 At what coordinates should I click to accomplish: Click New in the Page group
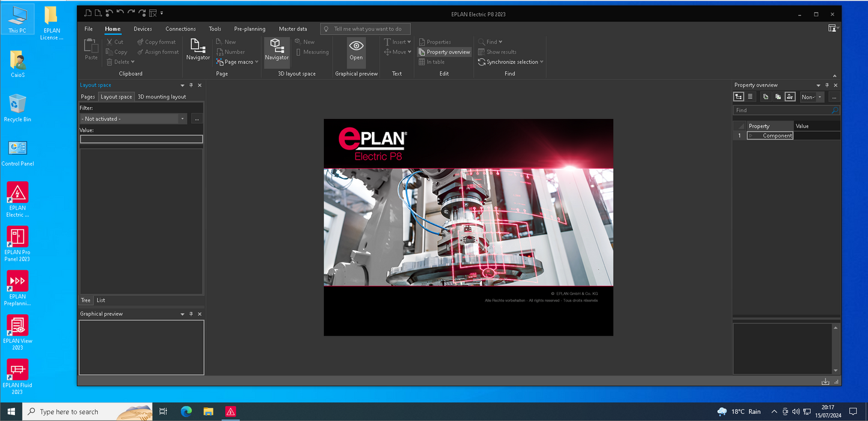pyautogui.click(x=226, y=42)
